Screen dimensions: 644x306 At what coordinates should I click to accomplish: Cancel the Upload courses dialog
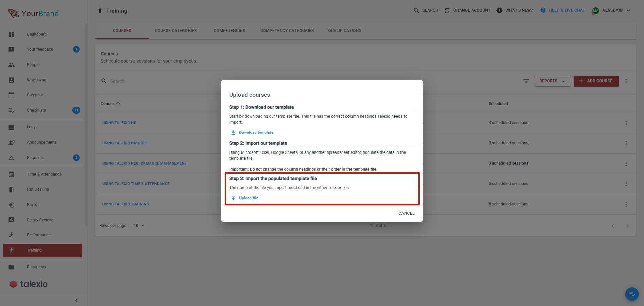click(407, 213)
